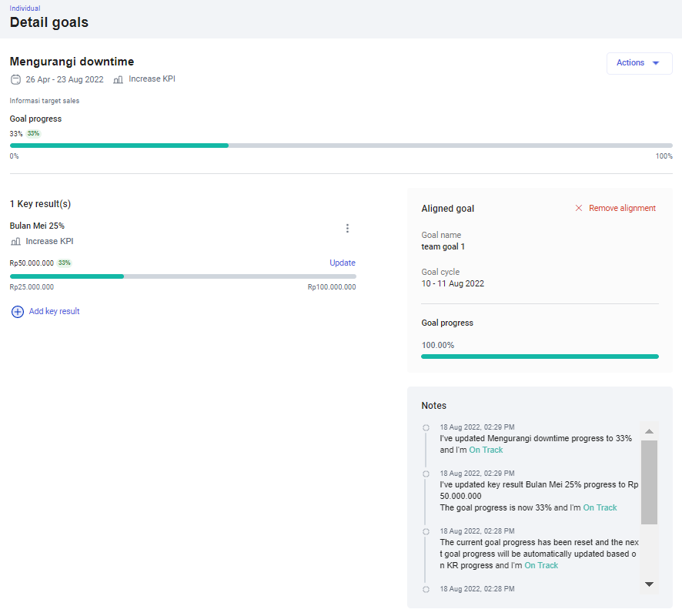Click the On Track status in the first note
682x616 pixels.
click(x=486, y=450)
